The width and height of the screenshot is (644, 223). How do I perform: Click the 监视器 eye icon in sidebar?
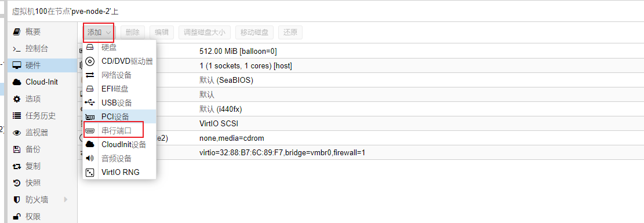16,133
